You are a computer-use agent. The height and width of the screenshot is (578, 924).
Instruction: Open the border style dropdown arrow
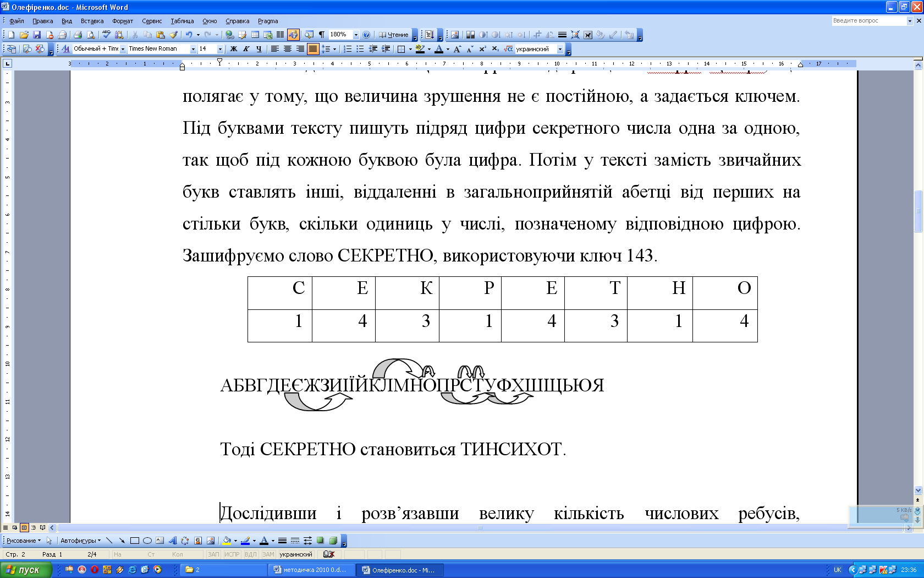tap(410, 49)
